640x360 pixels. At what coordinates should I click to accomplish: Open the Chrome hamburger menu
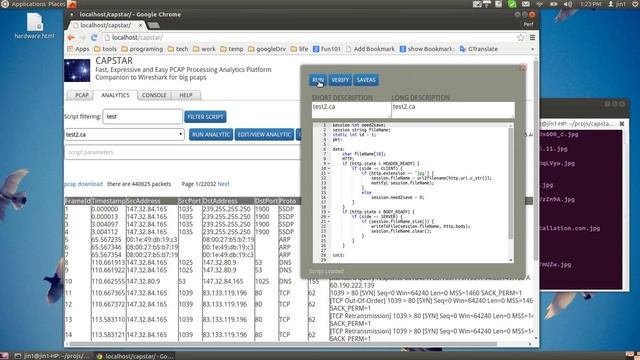532,38
